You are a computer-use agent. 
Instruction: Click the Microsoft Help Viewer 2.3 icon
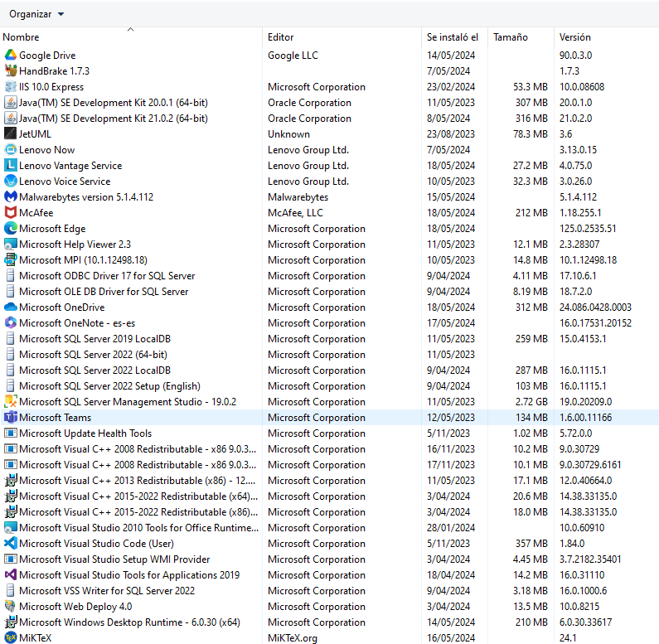[11, 245]
